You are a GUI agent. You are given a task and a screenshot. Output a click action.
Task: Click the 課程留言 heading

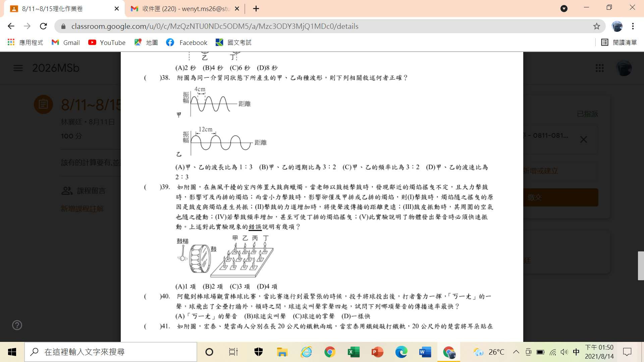91,191
